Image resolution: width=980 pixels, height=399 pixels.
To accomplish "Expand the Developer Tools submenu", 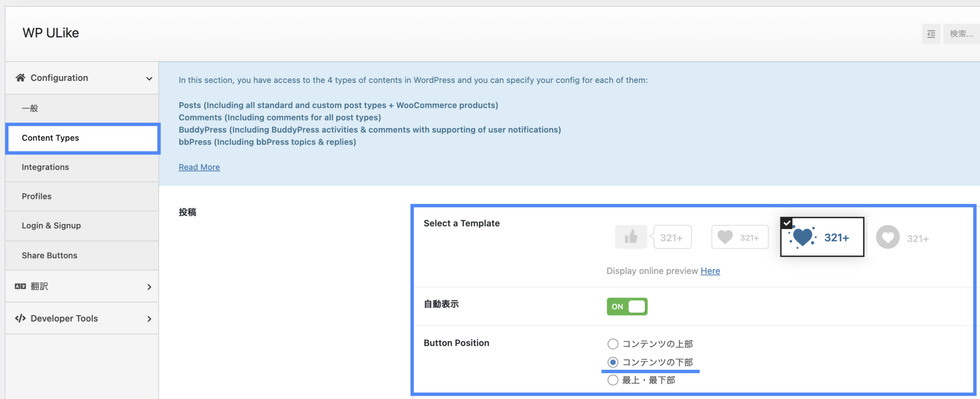I will tap(149, 318).
